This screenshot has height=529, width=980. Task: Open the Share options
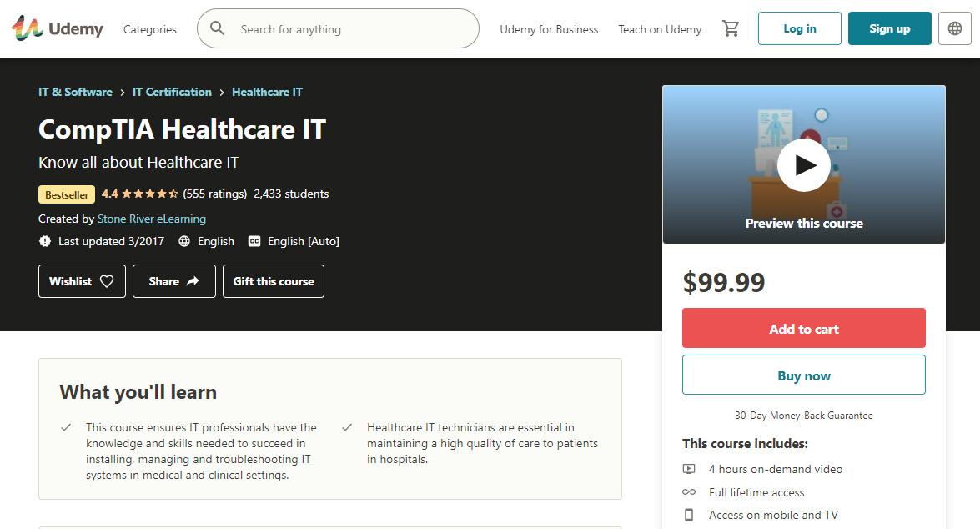(x=173, y=281)
